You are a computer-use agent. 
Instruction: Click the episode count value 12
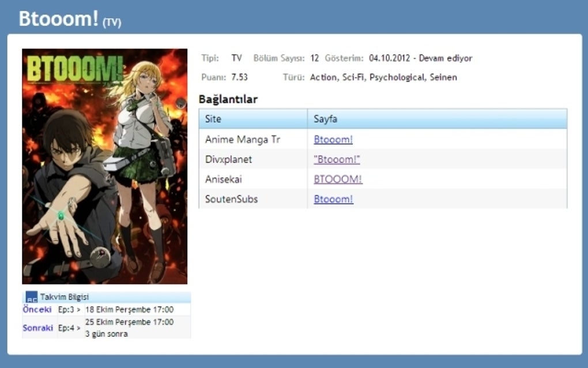click(x=314, y=58)
